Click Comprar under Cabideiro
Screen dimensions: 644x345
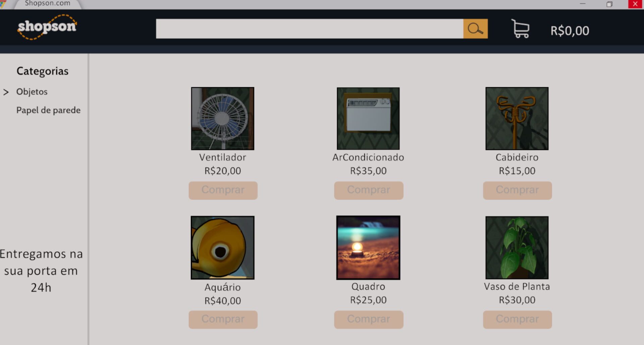(517, 190)
